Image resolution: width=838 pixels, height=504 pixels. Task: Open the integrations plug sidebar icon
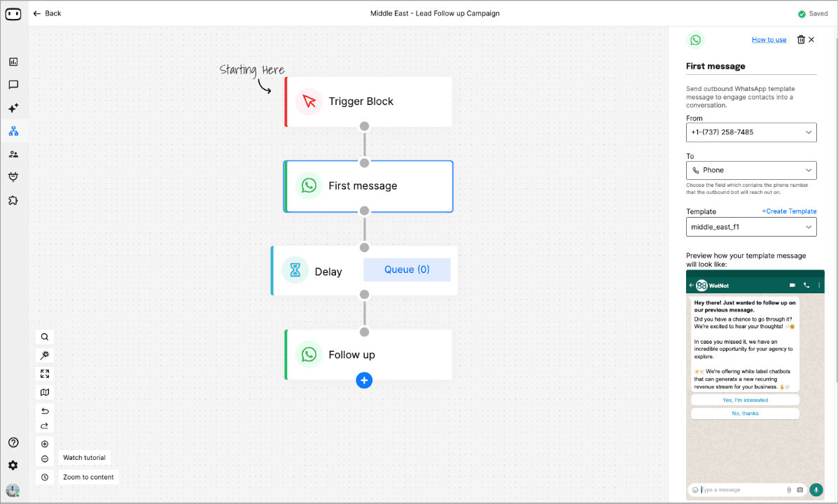pyautogui.click(x=13, y=177)
